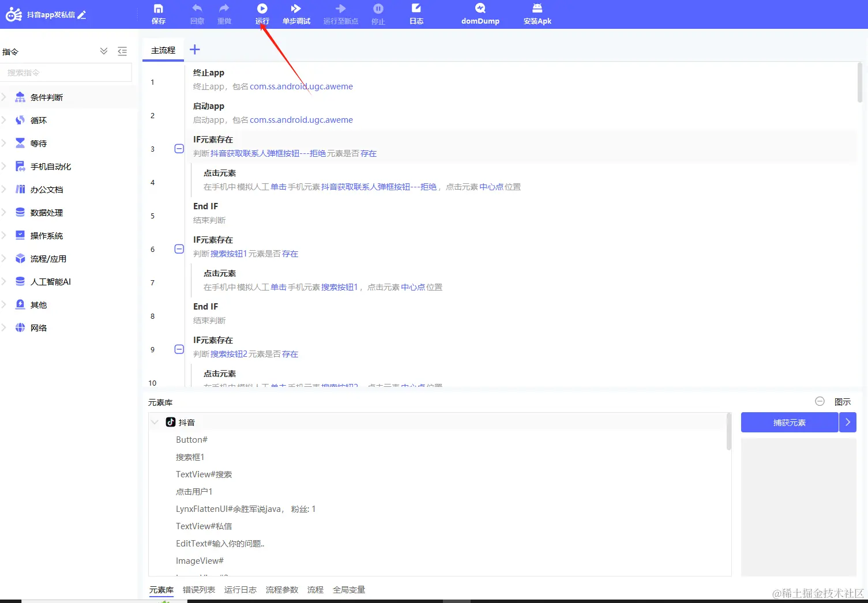Open the 条件判断 command category
Viewport: 868px width, 603px height.
click(x=69, y=97)
